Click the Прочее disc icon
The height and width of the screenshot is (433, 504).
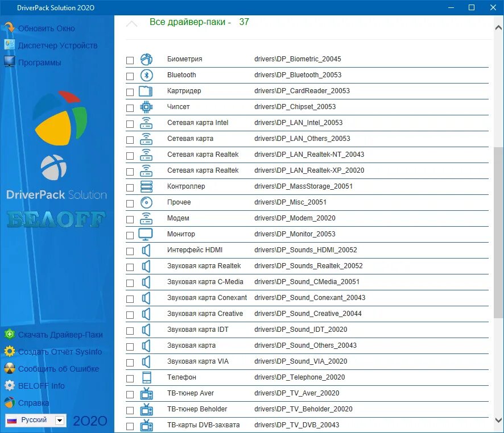click(146, 202)
